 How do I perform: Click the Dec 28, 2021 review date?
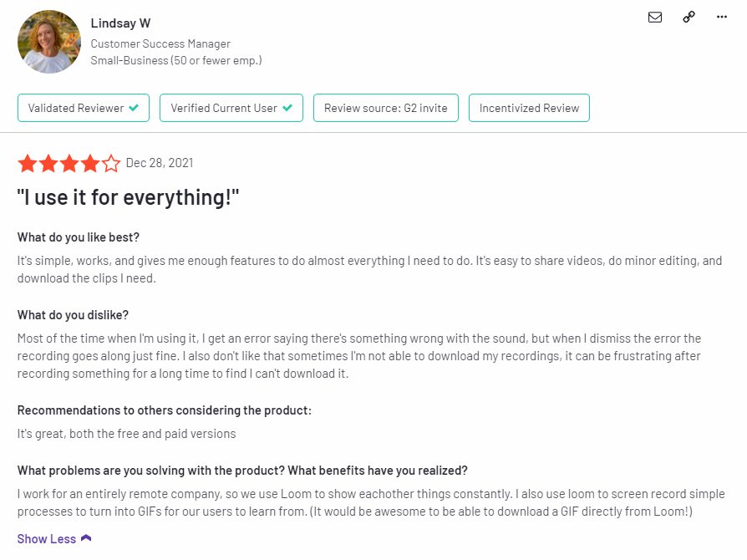click(x=160, y=163)
